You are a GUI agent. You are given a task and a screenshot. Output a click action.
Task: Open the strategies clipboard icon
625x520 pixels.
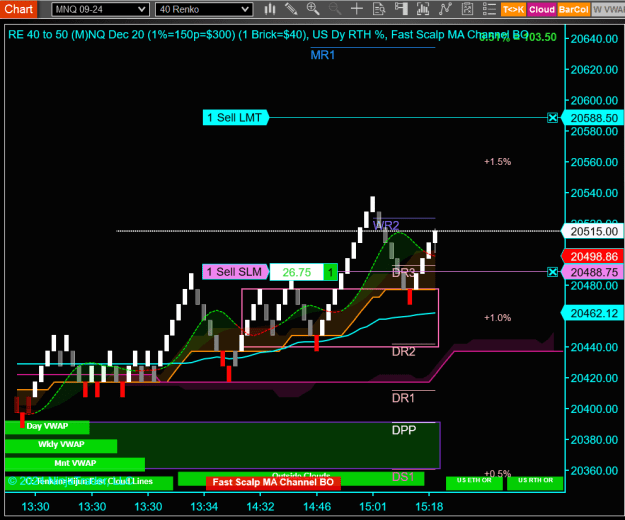[x=467, y=9]
